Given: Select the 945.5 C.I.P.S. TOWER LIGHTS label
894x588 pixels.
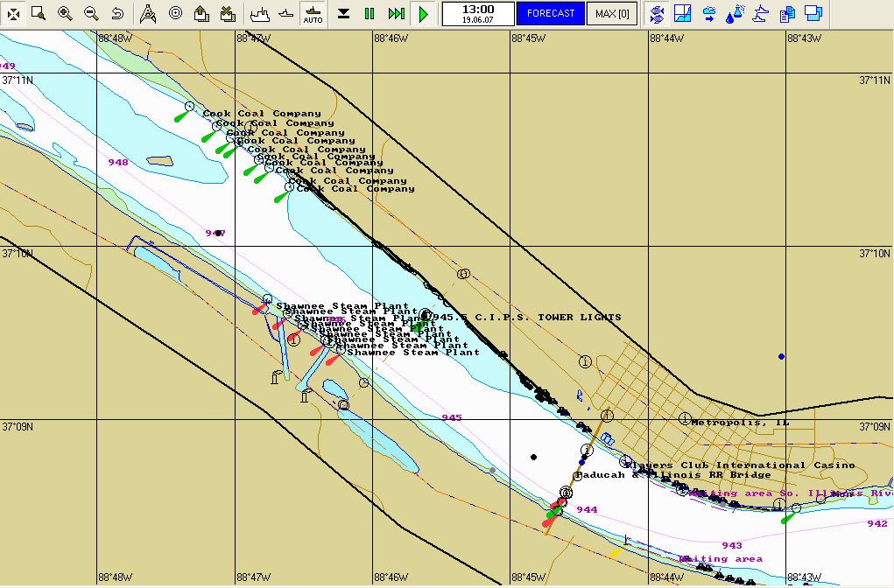Looking at the screenshot, I should coord(527,318).
